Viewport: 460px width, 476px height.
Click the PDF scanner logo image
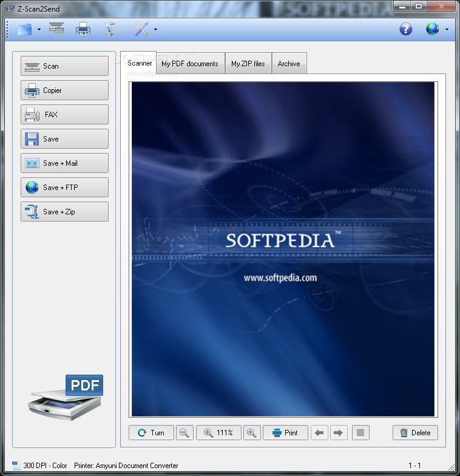click(x=66, y=398)
